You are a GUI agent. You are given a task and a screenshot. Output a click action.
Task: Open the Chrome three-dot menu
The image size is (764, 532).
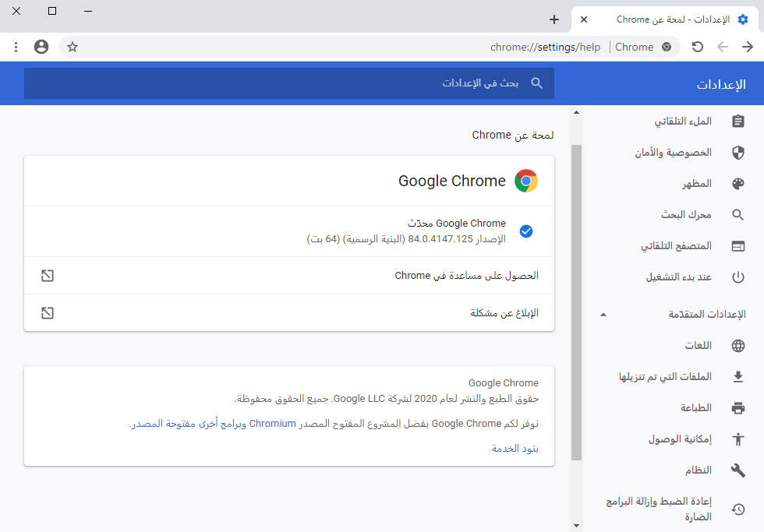[16, 48]
